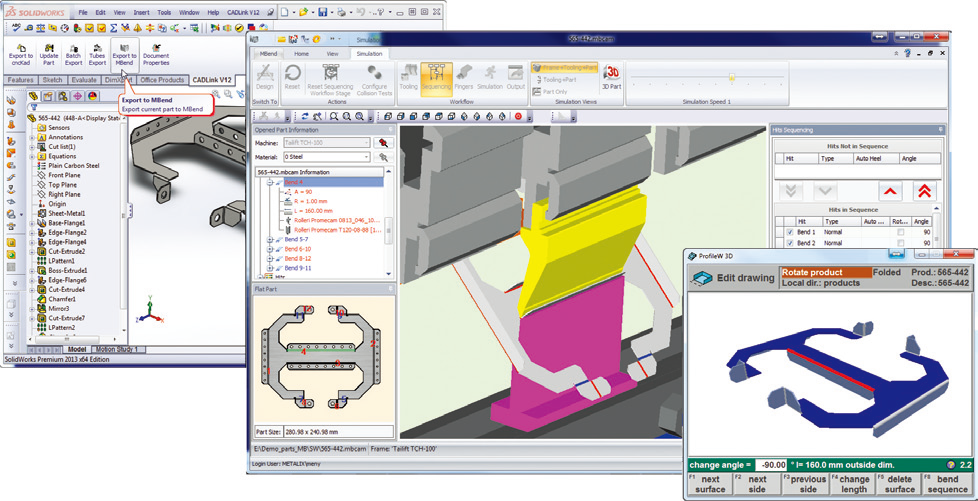Expand Annotations in SolidWorks feature tree
The height and width of the screenshot is (501, 978).
[x=32, y=137]
